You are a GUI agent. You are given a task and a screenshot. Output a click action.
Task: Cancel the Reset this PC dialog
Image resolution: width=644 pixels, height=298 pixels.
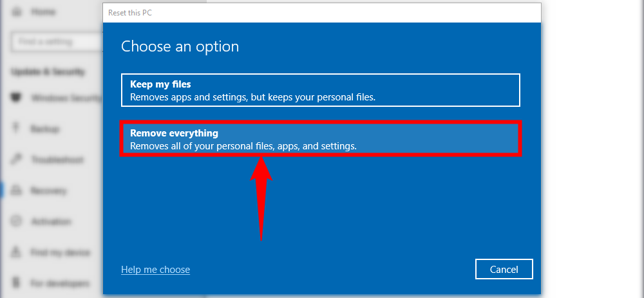coord(504,269)
